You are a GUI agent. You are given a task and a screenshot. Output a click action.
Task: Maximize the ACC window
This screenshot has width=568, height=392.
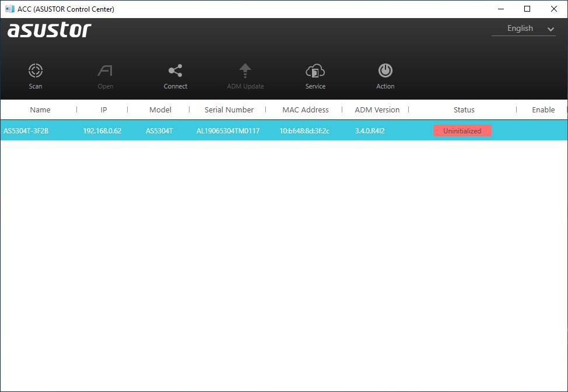pyautogui.click(x=527, y=9)
